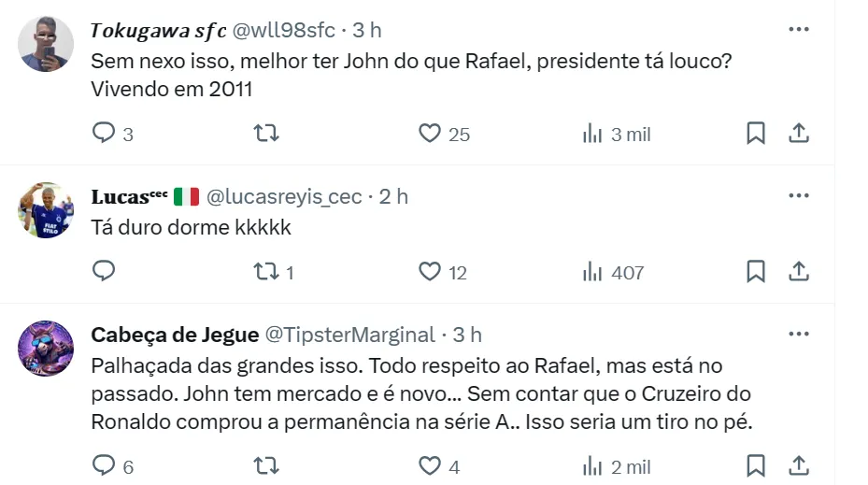Like Cabeça de Jegue's tweet

pyautogui.click(x=430, y=464)
